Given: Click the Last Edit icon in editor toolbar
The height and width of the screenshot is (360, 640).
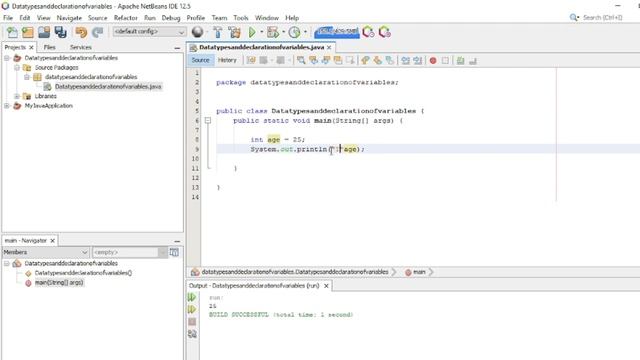Looking at the screenshot, I should tap(251, 60).
